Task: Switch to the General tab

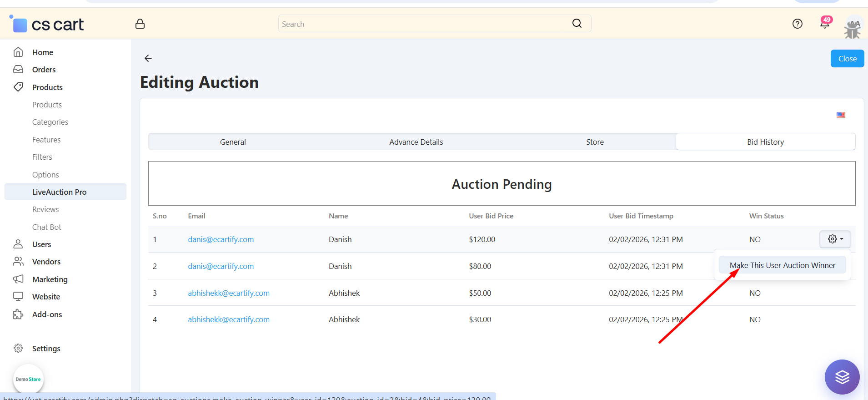Action: click(233, 142)
